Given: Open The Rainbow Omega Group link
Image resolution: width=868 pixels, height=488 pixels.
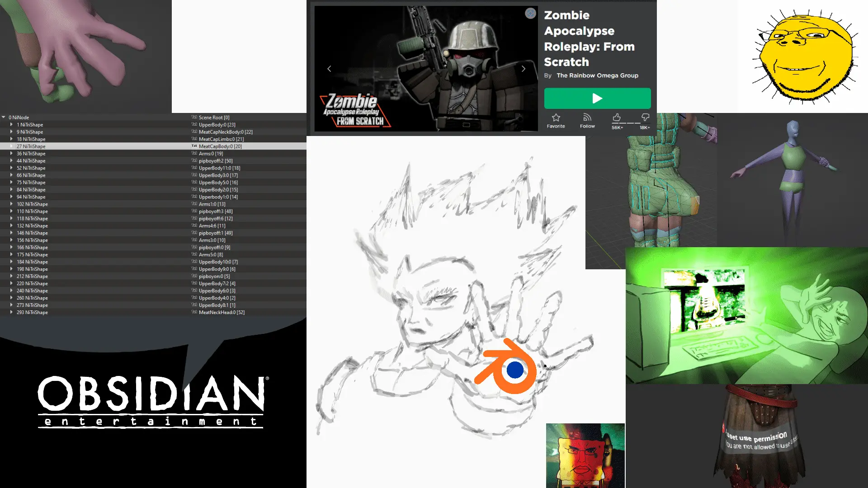Looking at the screenshot, I should click(597, 75).
